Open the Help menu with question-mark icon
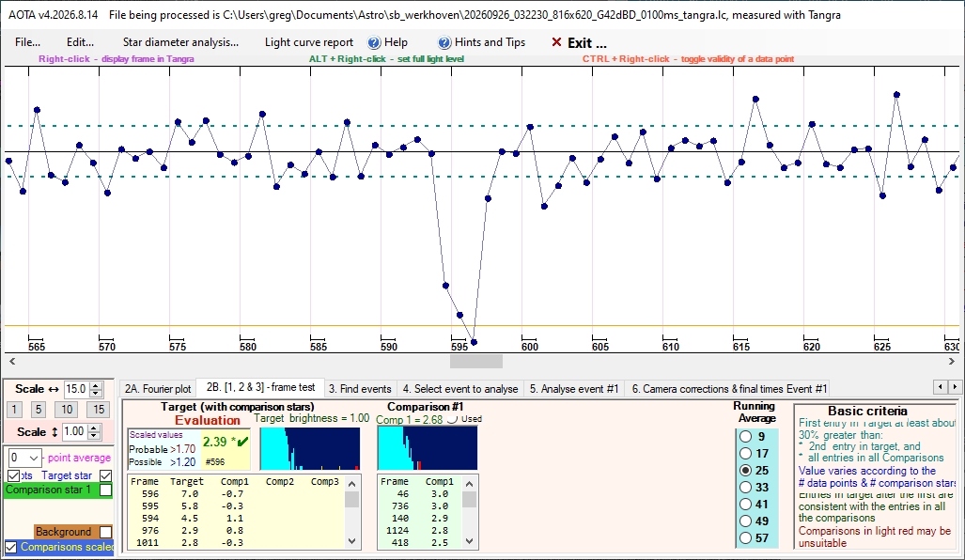 pyautogui.click(x=387, y=42)
